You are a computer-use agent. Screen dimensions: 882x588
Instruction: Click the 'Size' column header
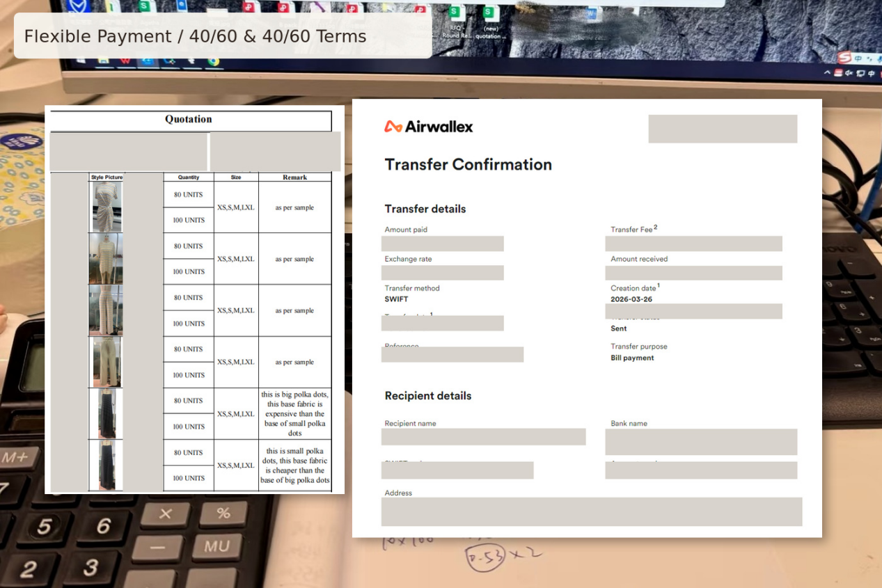[x=236, y=177]
